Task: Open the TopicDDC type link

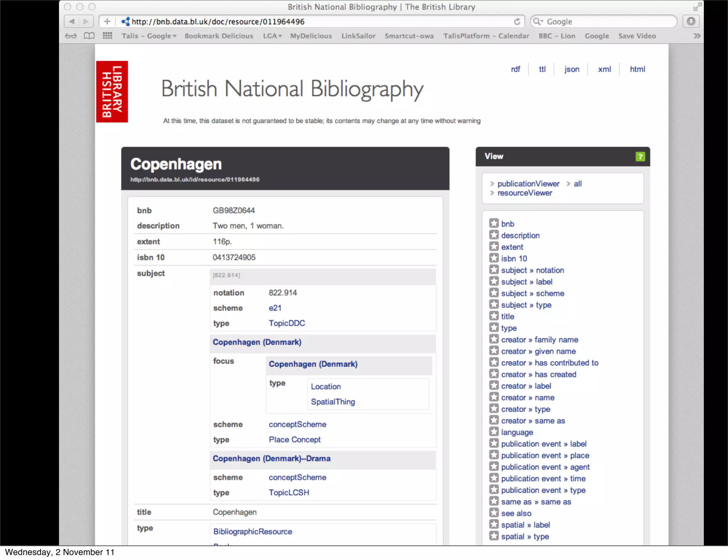Action: click(287, 323)
